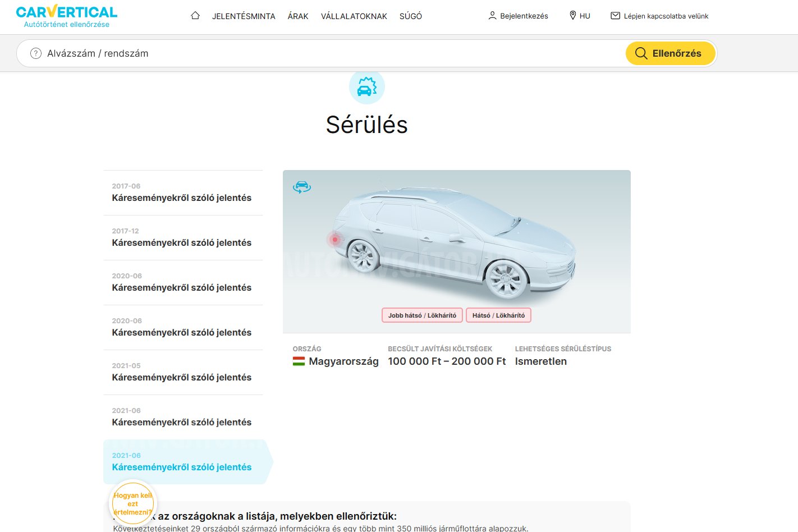Click the home icon in navigation
798x532 pixels.
[x=195, y=16]
